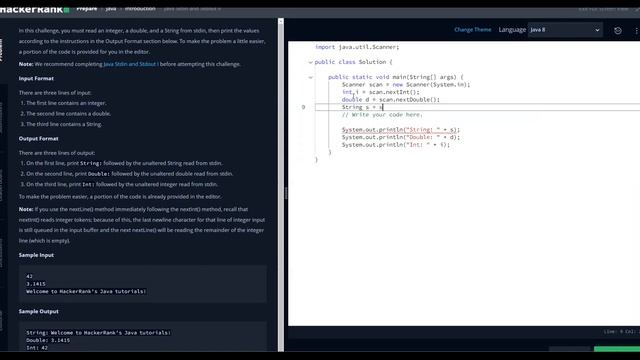This screenshot has height=360, width=640.
Task: Collapse the public class Solution code block
Action: click(311, 62)
